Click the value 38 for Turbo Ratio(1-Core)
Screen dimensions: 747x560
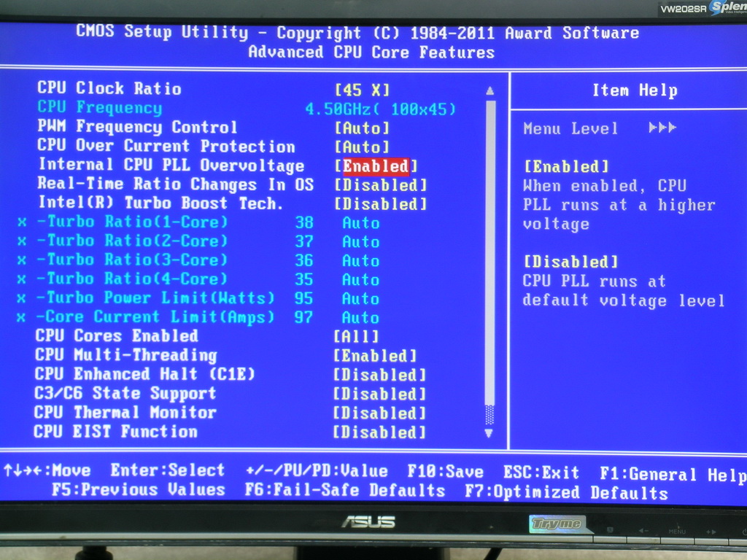tap(304, 222)
